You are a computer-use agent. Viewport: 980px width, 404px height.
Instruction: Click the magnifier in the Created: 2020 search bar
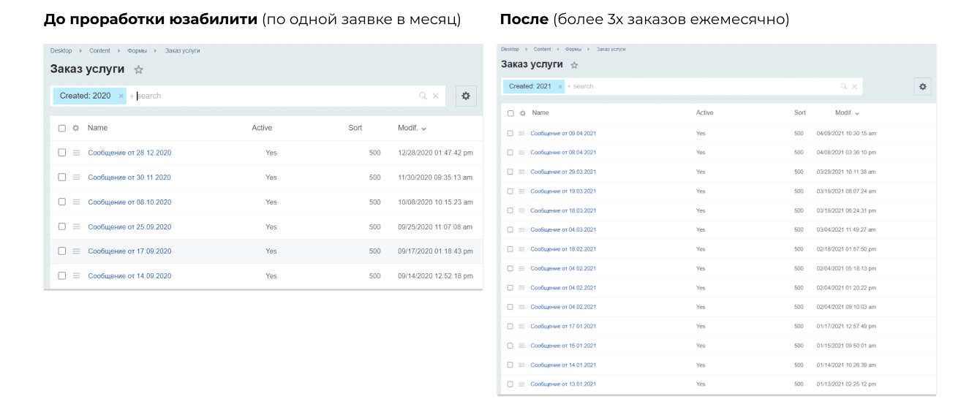coord(423,96)
